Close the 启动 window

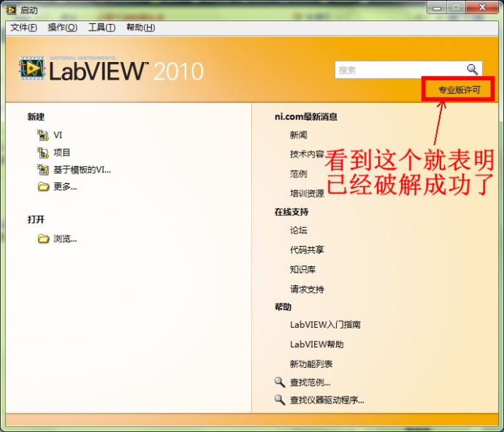[482, 7]
